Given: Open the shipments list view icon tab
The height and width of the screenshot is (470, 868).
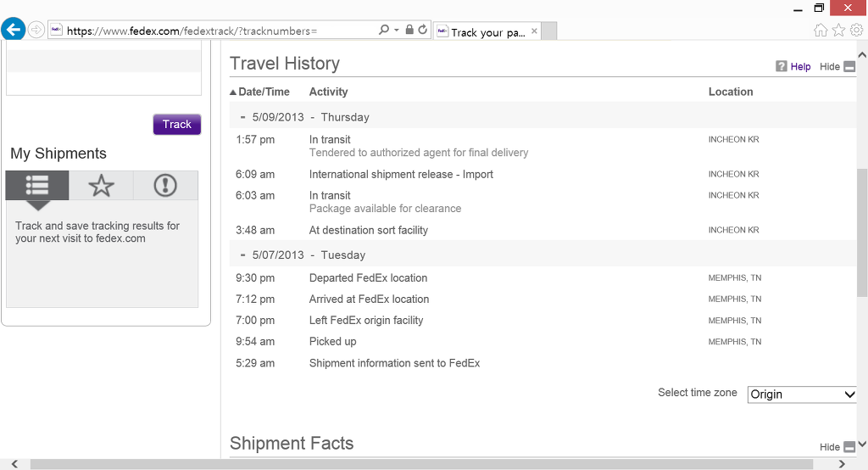Looking at the screenshot, I should pyautogui.click(x=37, y=185).
